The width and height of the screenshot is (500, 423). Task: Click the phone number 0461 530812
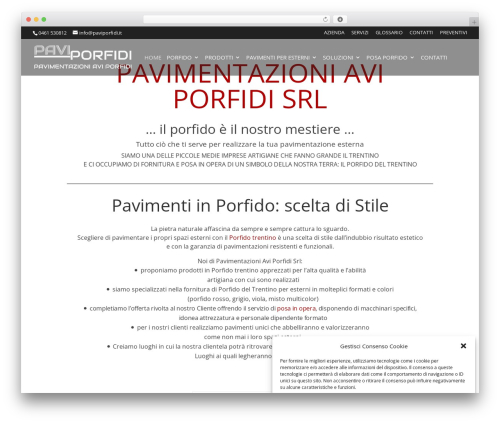pos(52,33)
